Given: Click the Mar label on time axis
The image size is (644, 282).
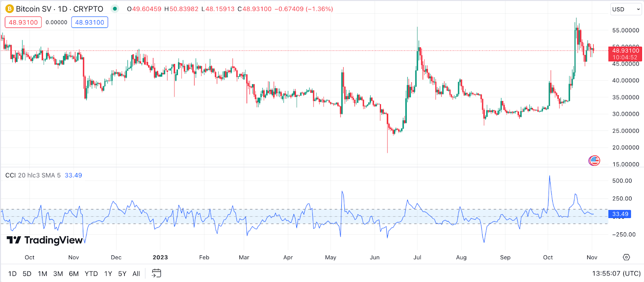Looking at the screenshot, I should [244, 257].
